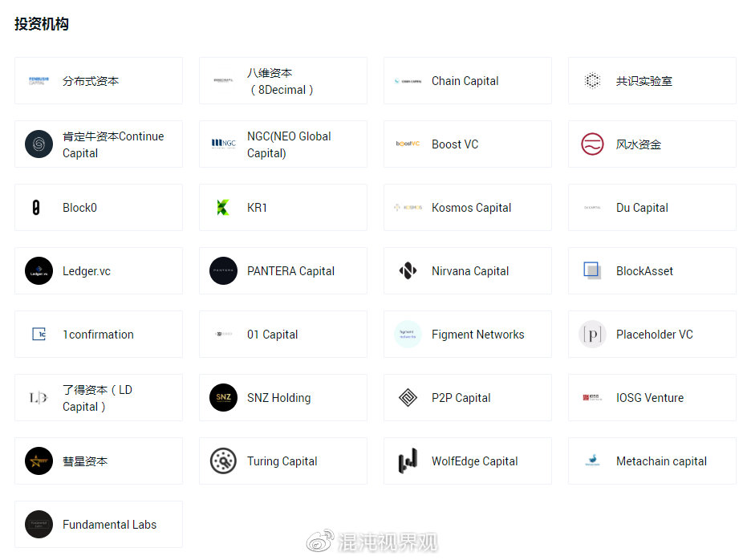The width and height of the screenshot is (747, 560).
Task: Select the 1confirmation name text
Action: tap(98, 335)
